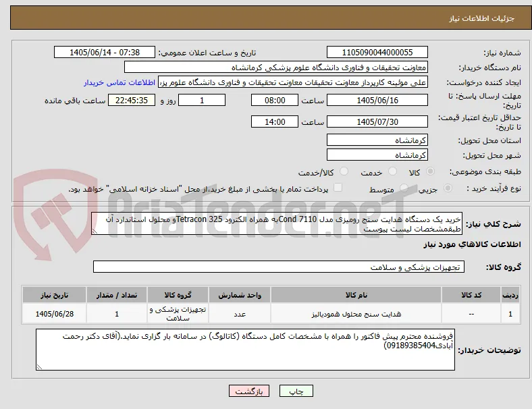Click the item name هدایت سنج محلول همودیالیز
Screen dimensions: 532x409
pos(356,314)
